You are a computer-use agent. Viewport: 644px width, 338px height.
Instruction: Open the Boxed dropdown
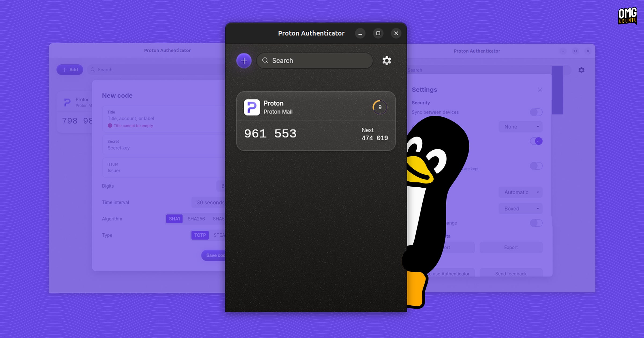[x=520, y=209]
